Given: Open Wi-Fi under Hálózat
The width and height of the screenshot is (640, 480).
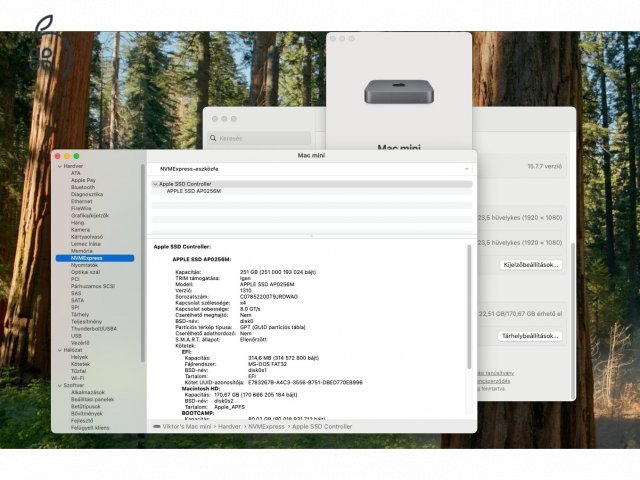Looking at the screenshot, I should point(78,378).
